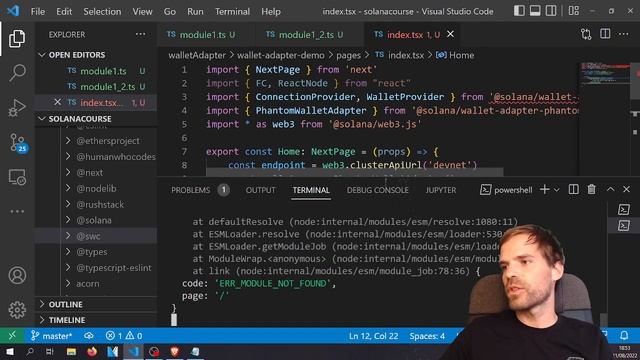Click the master branch indicator
640x360 pixels.
[x=51, y=336]
